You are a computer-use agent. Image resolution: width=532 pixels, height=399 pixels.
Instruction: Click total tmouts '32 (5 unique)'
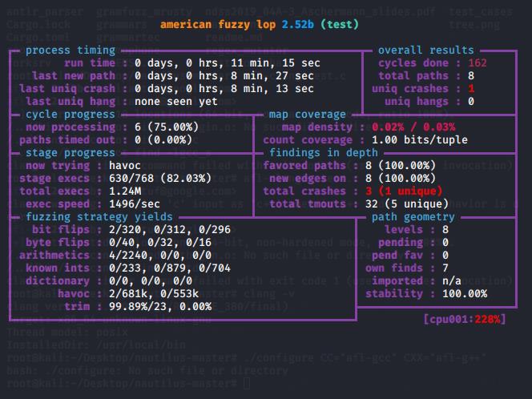tap(407, 204)
